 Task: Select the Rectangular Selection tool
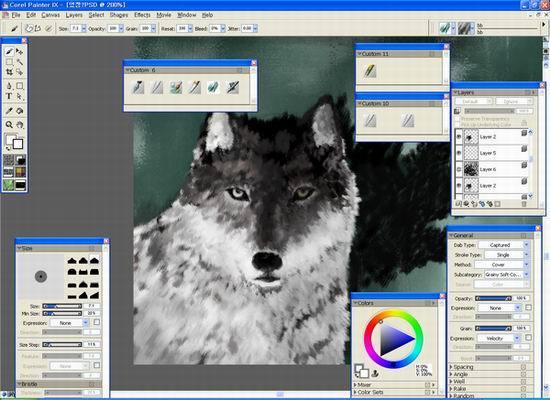coord(9,62)
